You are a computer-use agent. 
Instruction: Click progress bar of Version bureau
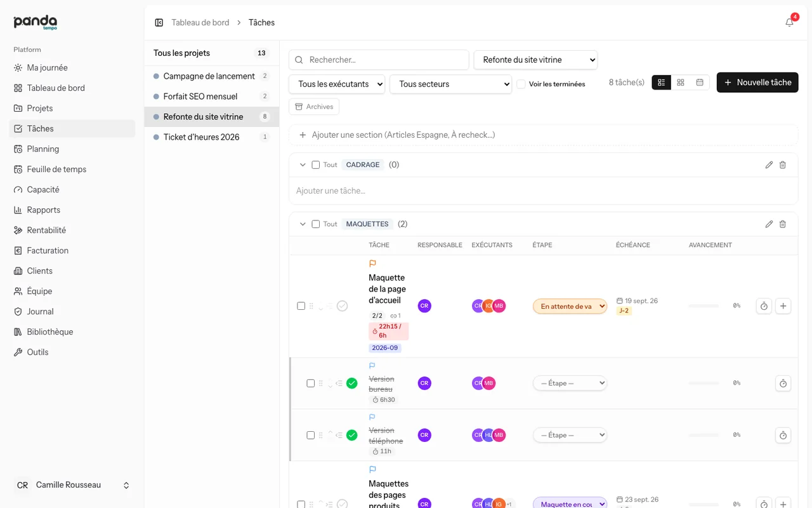[x=704, y=384]
